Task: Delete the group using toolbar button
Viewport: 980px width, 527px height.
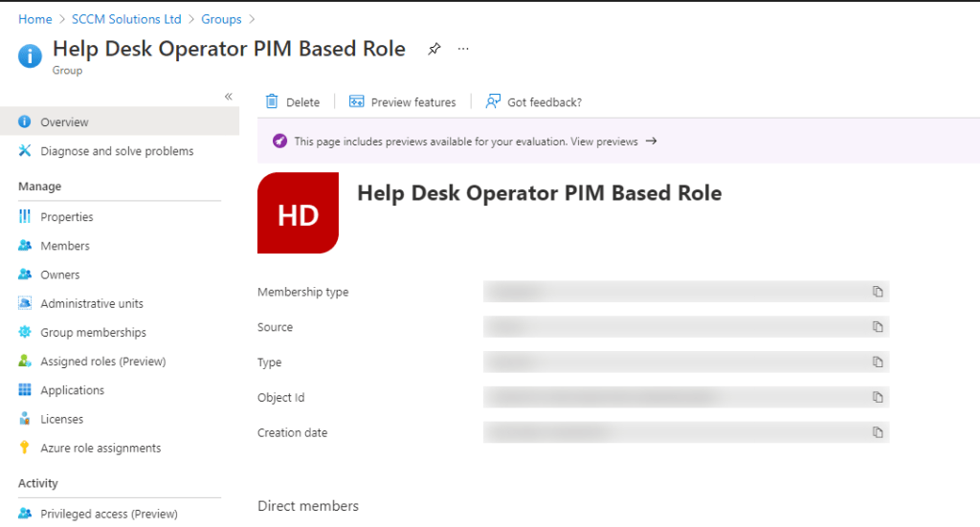Action: point(293,102)
